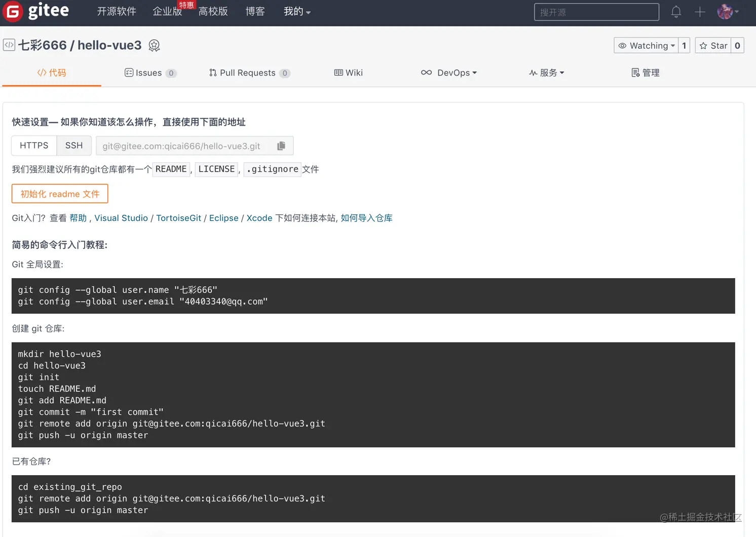
Task: Open the TortoiseGit link
Action: click(178, 218)
